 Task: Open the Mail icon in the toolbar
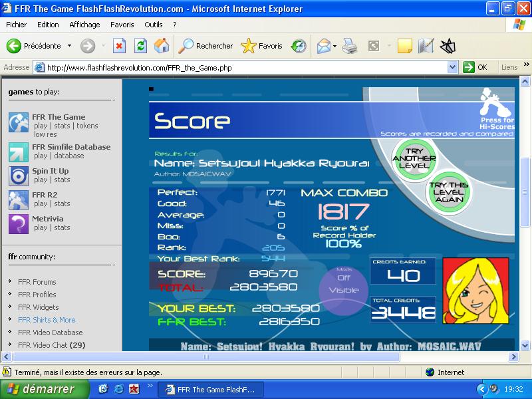pos(323,46)
